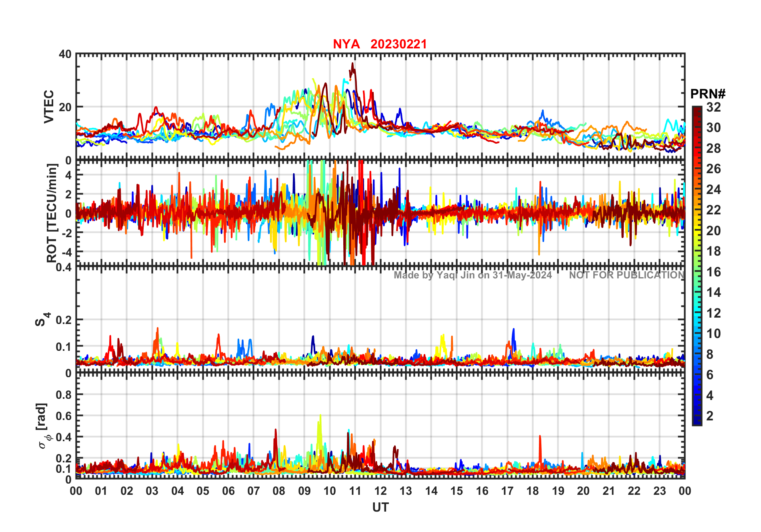
Task: Select x-axis hour tick "18"
Action: tap(533, 491)
